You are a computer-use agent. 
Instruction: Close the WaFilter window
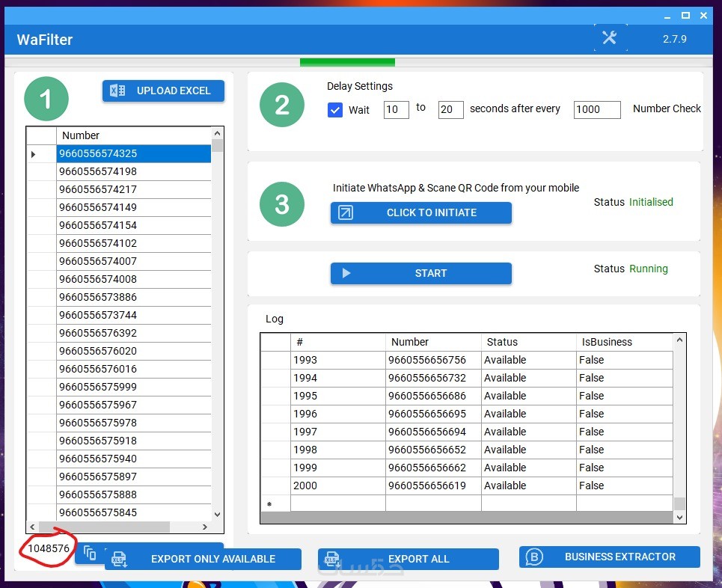tap(703, 16)
